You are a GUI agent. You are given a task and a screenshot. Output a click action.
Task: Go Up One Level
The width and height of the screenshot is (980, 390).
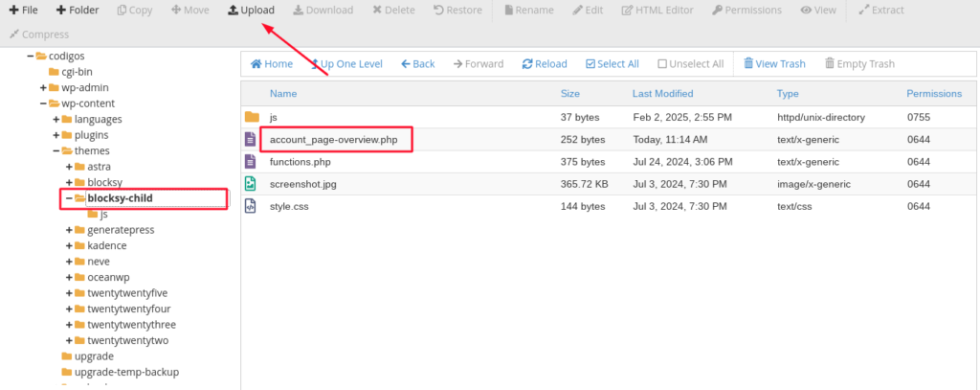pos(346,64)
